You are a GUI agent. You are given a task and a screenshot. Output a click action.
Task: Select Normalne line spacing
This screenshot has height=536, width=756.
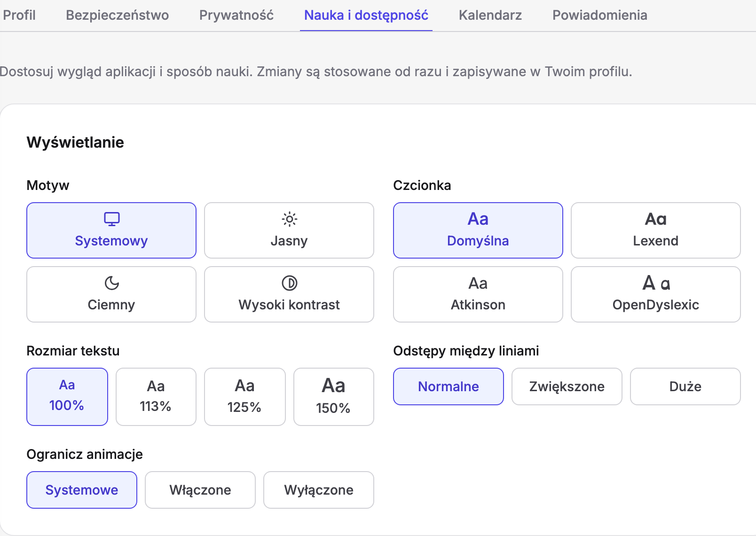[449, 386]
